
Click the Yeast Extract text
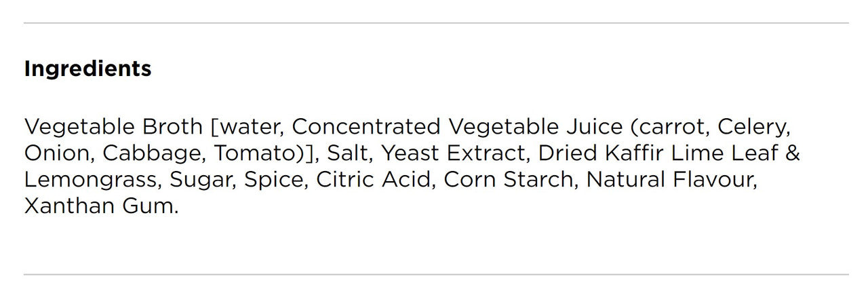tap(451, 153)
